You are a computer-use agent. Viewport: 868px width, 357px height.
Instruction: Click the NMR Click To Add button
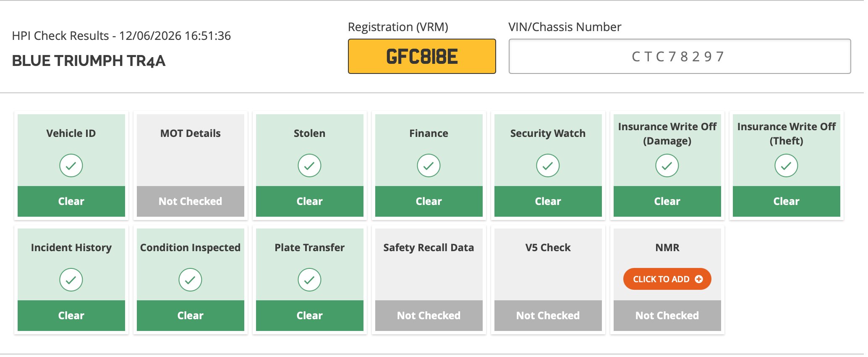tap(667, 279)
